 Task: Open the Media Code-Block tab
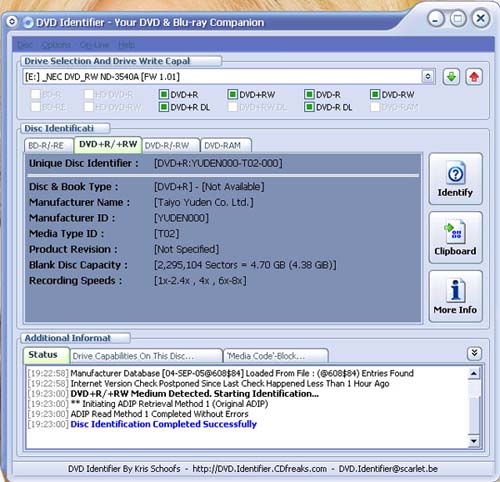(x=275, y=356)
